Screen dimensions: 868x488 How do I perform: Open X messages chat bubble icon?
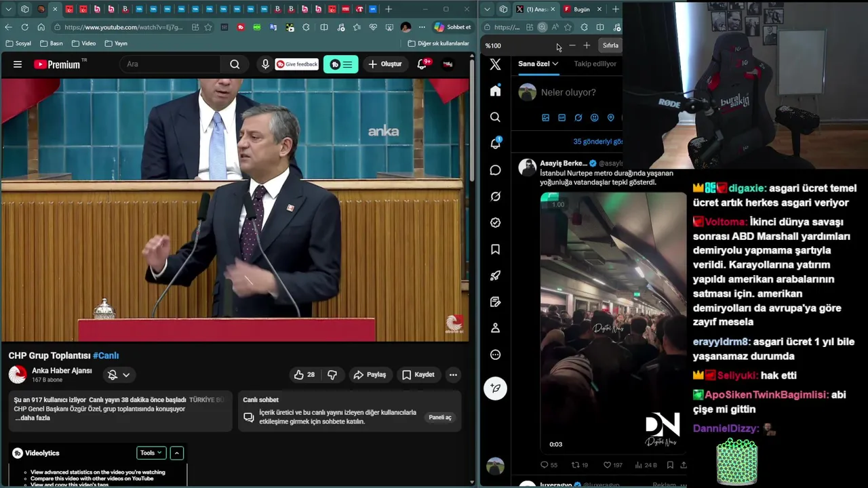click(x=496, y=170)
